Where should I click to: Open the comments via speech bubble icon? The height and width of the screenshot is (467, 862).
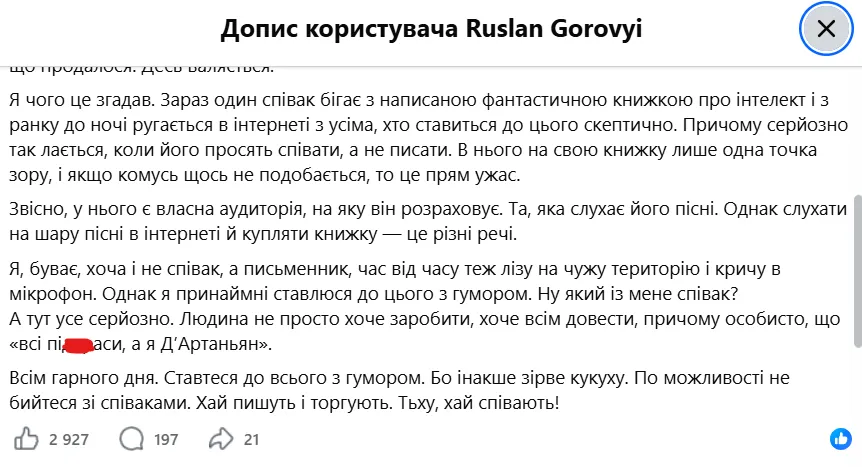tap(131, 439)
